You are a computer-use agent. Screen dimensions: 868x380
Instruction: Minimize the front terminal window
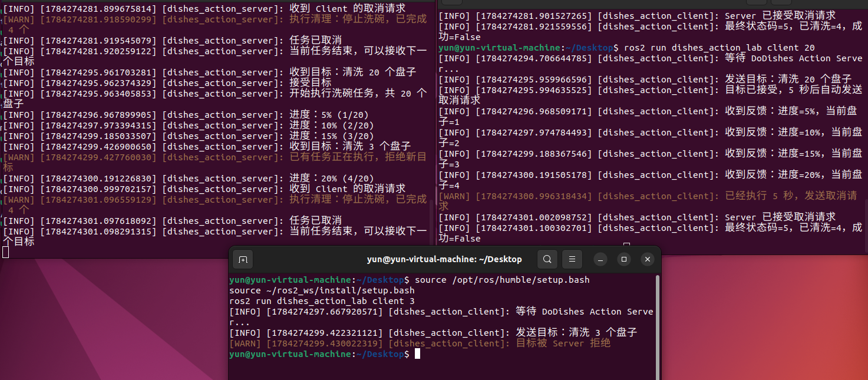(600, 259)
